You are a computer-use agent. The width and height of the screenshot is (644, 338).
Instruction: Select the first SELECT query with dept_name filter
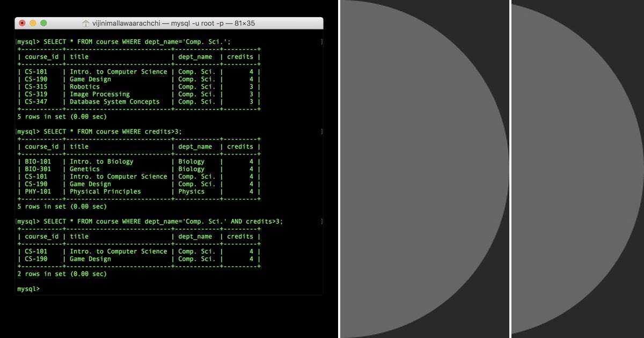click(x=123, y=41)
